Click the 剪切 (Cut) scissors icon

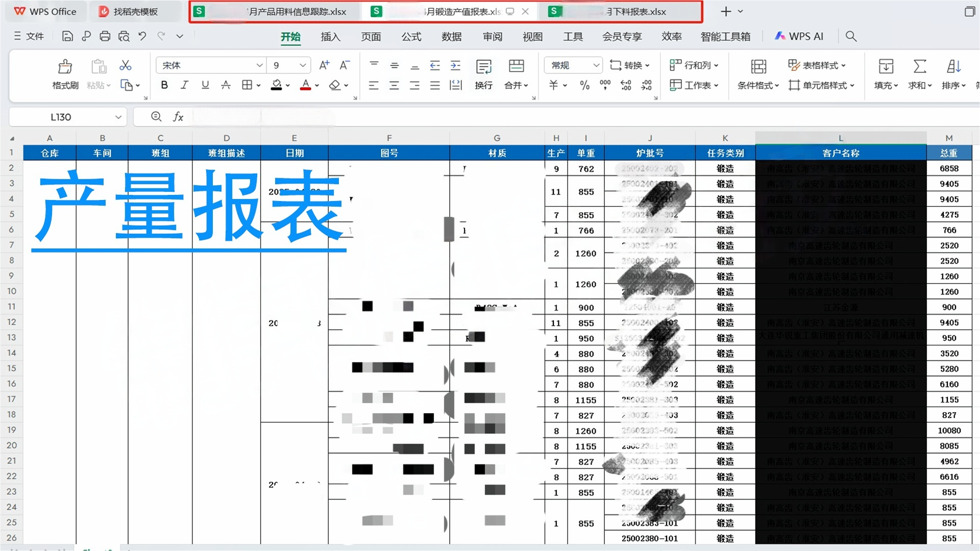coord(124,65)
